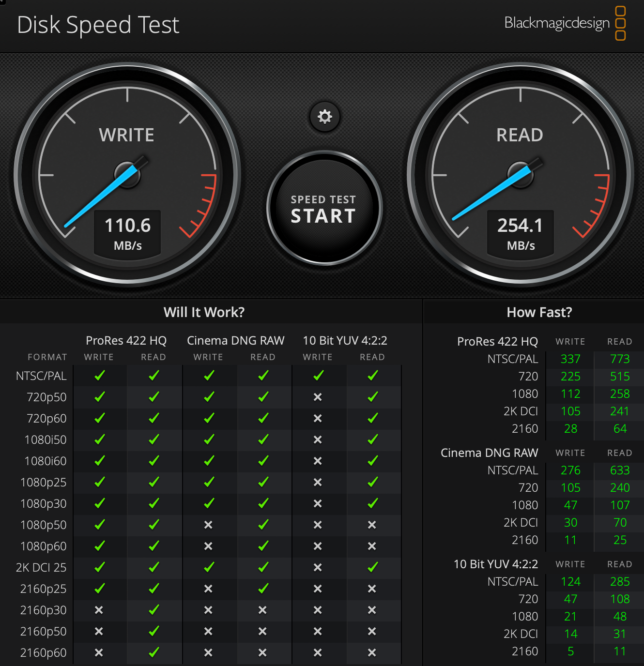This screenshot has height=666, width=644.
Task: Click the 2160p25 format row label
Action: coord(44,589)
